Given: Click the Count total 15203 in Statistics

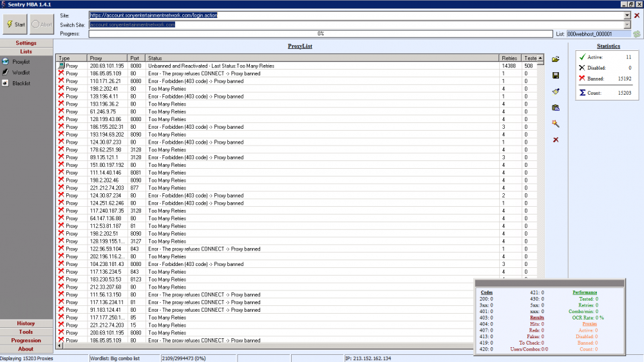Looking at the screenshot, I should [x=624, y=93].
